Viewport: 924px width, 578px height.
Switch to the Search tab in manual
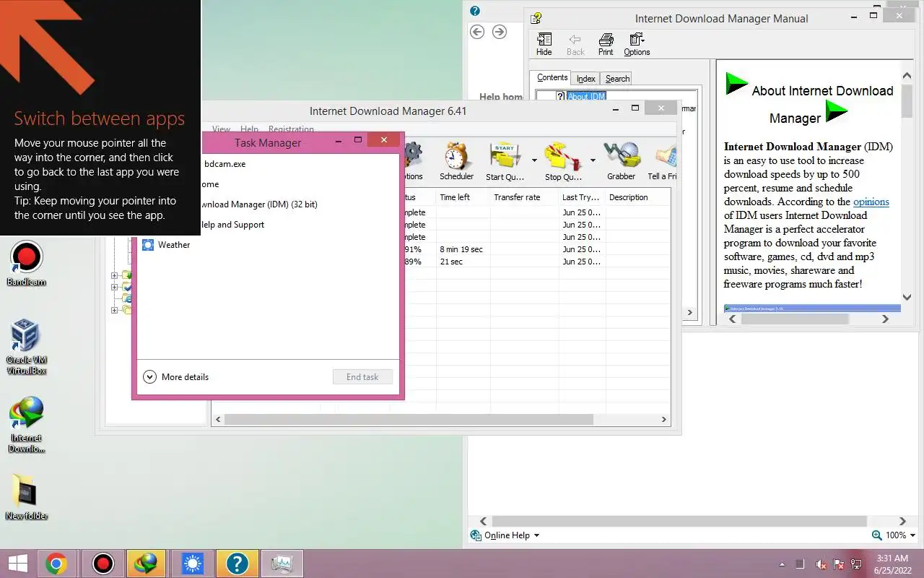coord(617,79)
